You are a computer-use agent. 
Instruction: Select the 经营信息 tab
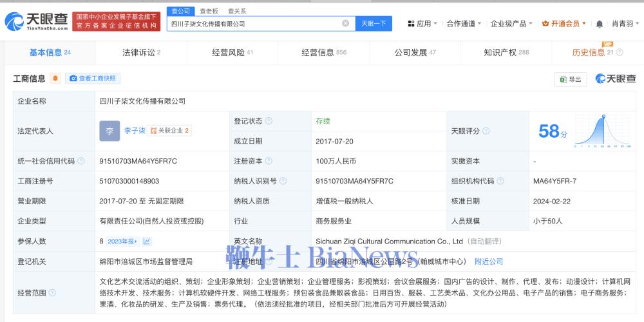(x=324, y=53)
